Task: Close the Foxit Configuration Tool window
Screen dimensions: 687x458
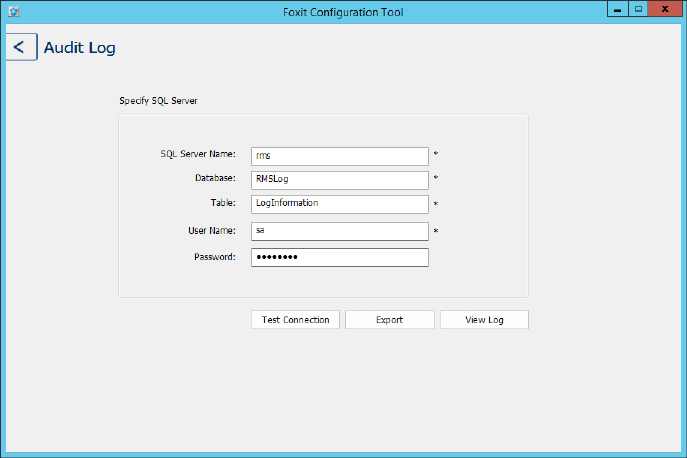Action: (665, 9)
